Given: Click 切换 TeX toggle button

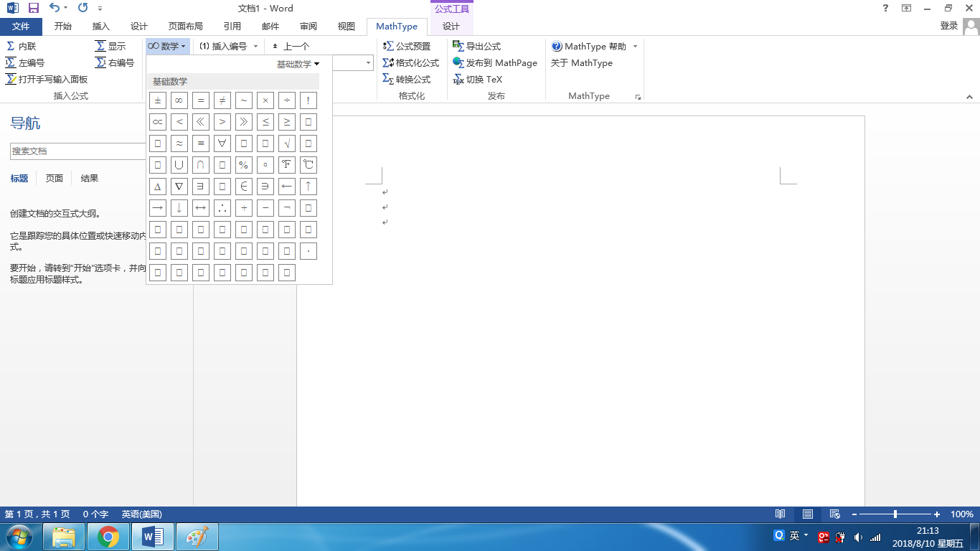Looking at the screenshot, I should click(x=478, y=79).
